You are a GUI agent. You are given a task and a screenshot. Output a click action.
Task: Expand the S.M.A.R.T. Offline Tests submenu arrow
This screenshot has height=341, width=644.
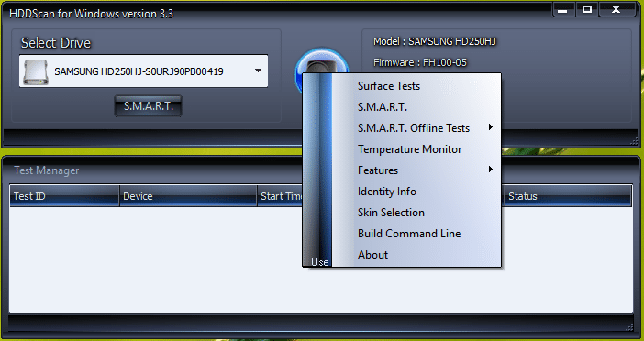[x=491, y=127]
